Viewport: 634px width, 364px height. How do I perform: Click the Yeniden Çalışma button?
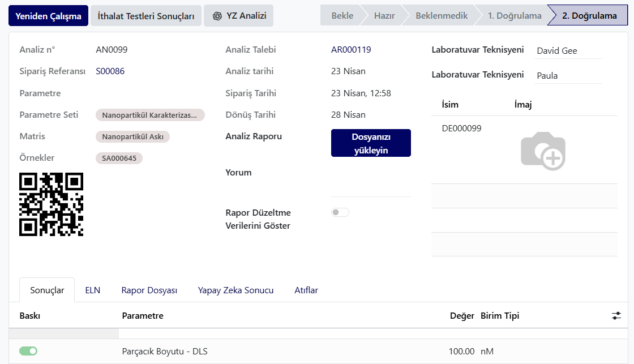(x=48, y=16)
